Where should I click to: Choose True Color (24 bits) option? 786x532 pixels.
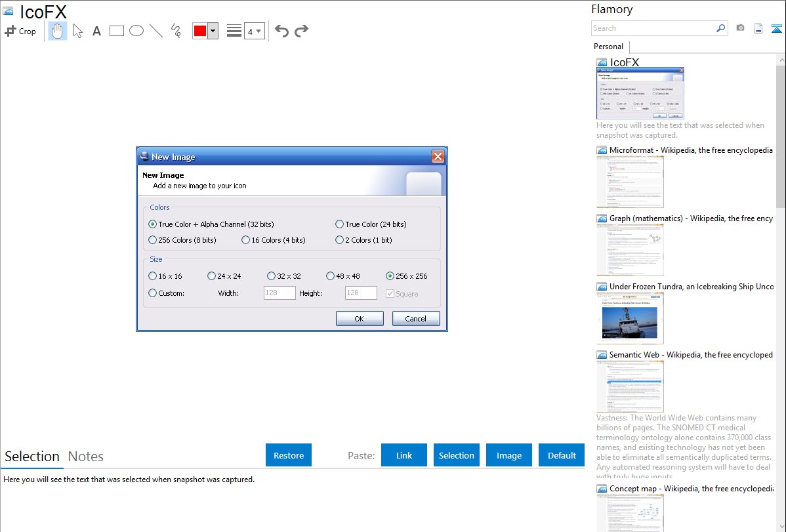click(x=339, y=224)
